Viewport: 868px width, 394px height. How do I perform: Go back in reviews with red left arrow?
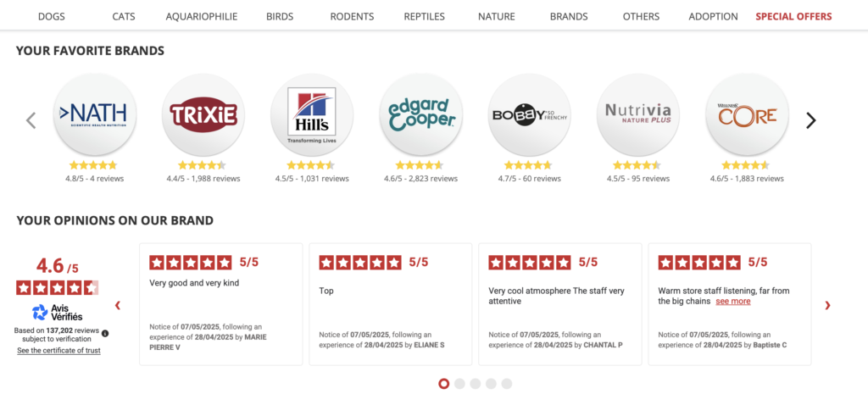click(117, 305)
